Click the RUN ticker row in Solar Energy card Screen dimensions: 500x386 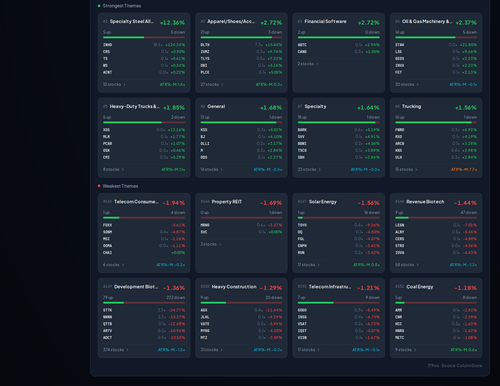point(339,253)
